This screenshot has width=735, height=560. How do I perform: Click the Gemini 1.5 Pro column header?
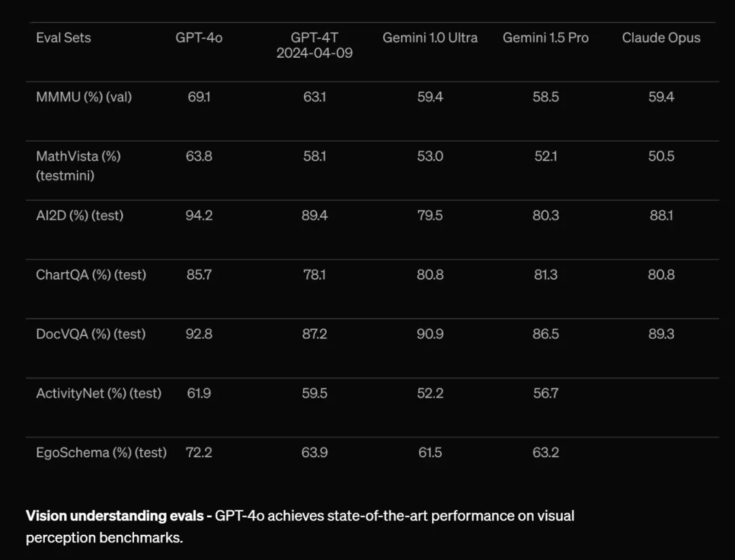click(546, 38)
